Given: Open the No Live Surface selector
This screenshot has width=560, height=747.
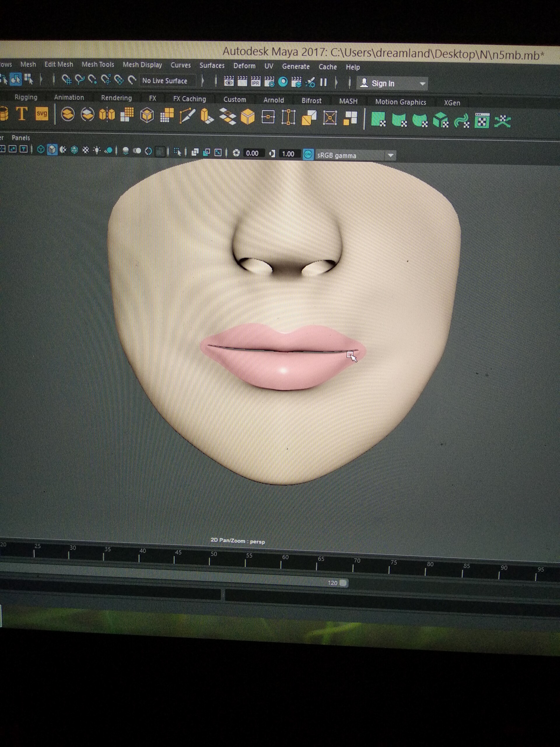Looking at the screenshot, I should [x=165, y=81].
